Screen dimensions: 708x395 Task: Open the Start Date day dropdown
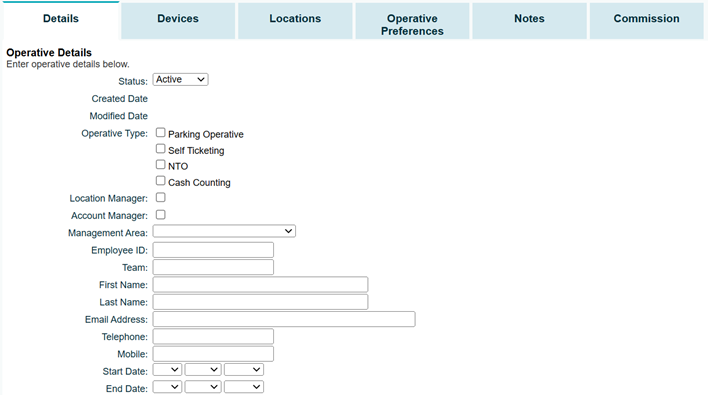tap(167, 370)
